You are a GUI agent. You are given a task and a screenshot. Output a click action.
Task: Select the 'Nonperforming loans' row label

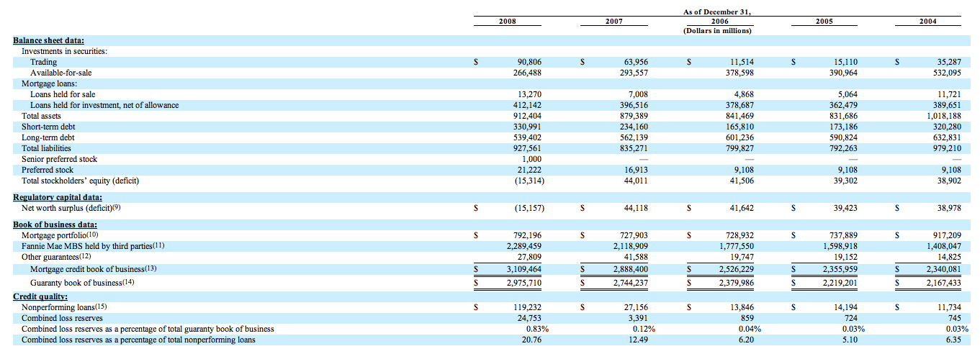(x=64, y=307)
